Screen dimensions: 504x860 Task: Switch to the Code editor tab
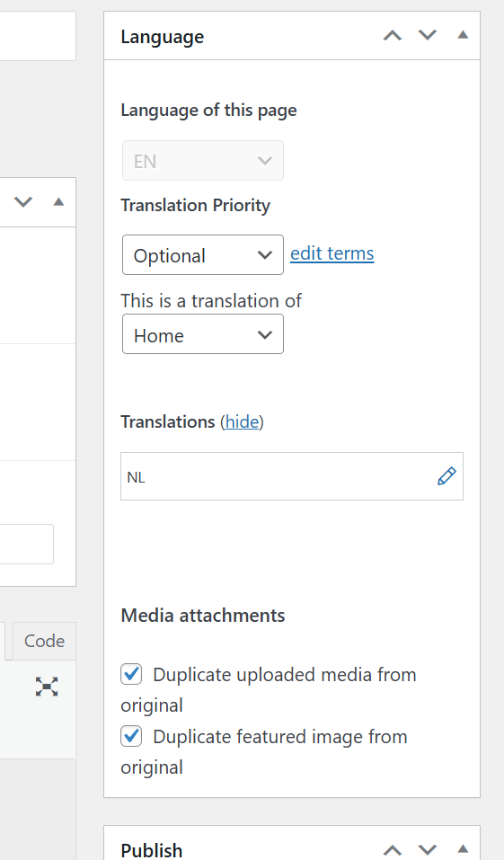pyautogui.click(x=44, y=641)
